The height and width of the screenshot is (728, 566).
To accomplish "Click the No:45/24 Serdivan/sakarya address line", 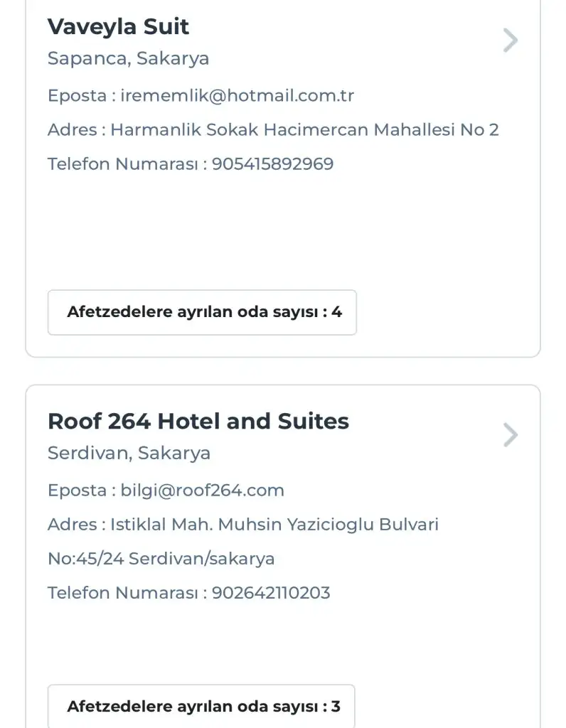I will pos(161,559).
